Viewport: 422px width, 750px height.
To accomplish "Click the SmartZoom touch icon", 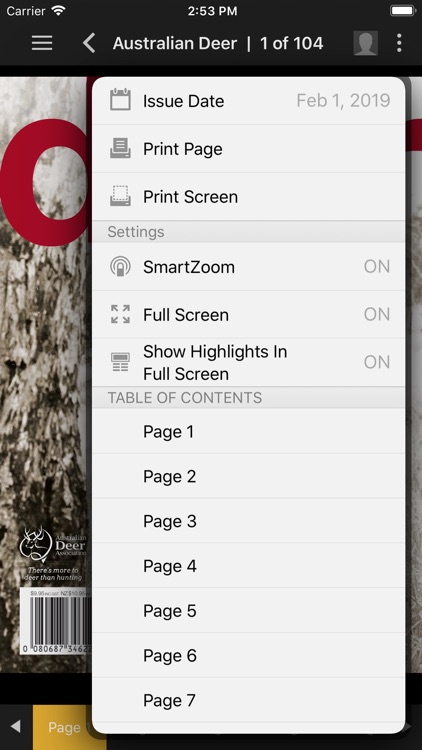I will pos(120,266).
